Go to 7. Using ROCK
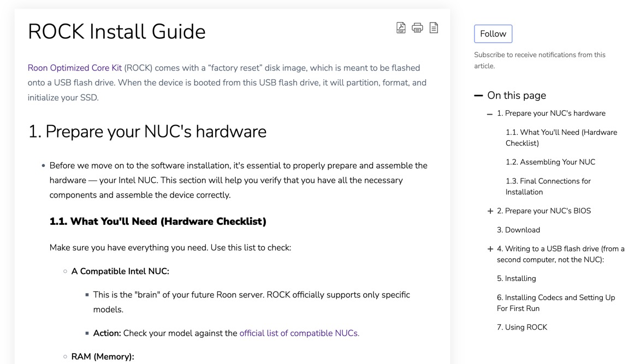Screen dimensions: 640x364 click(522, 327)
